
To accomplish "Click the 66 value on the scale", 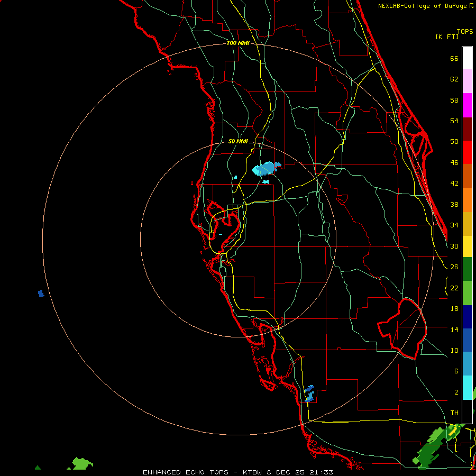I will 454,58.
